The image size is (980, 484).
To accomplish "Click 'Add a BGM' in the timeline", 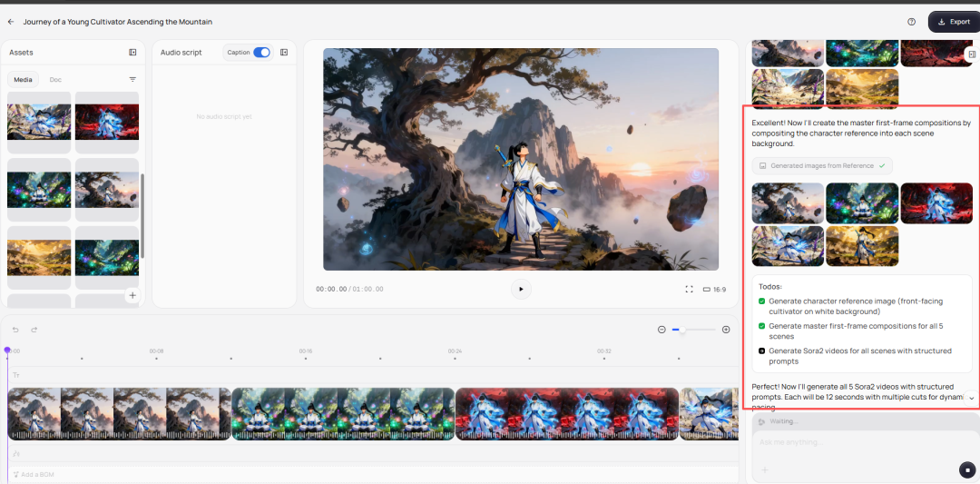I will (37, 474).
